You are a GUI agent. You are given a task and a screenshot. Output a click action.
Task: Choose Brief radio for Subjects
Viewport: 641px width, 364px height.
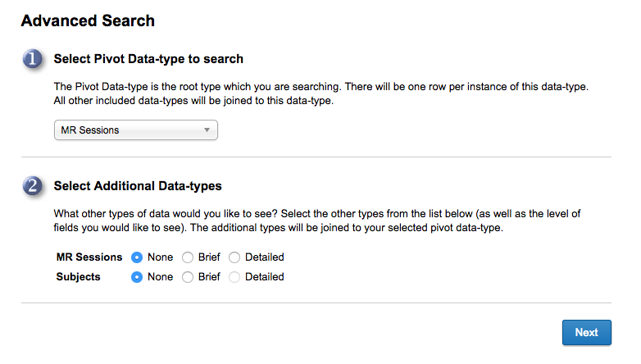coord(188,277)
